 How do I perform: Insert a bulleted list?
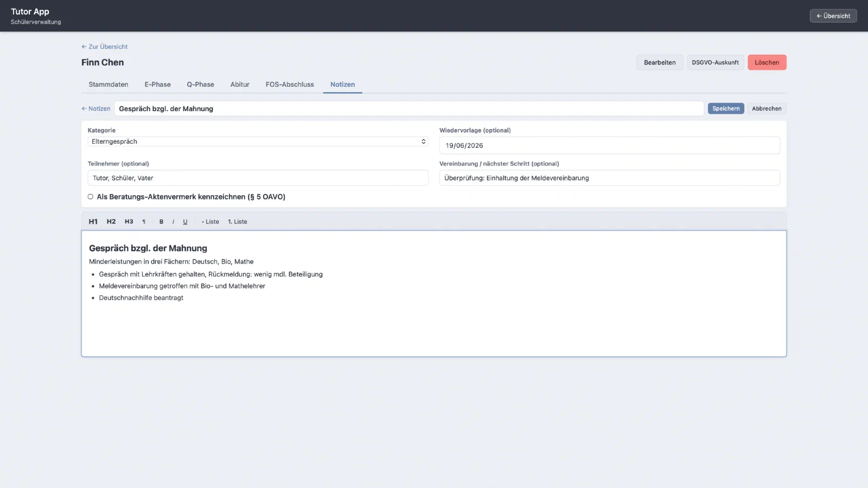pos(210,222)
